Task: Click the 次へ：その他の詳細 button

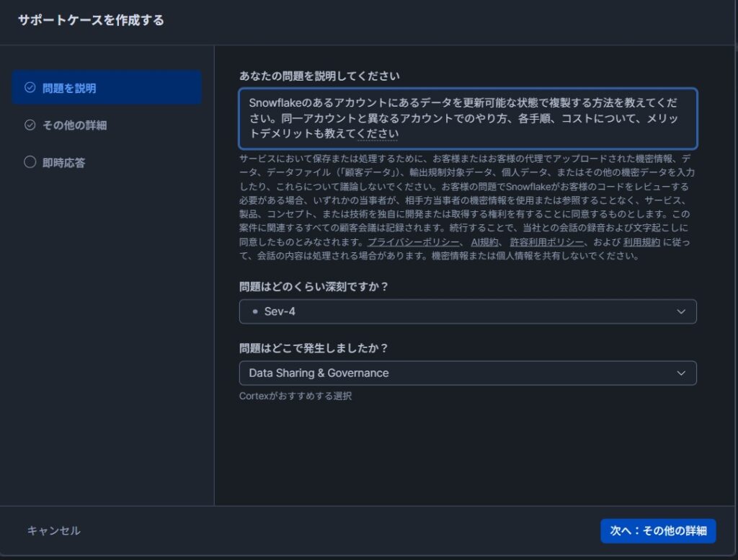Action: coord(658,531)
